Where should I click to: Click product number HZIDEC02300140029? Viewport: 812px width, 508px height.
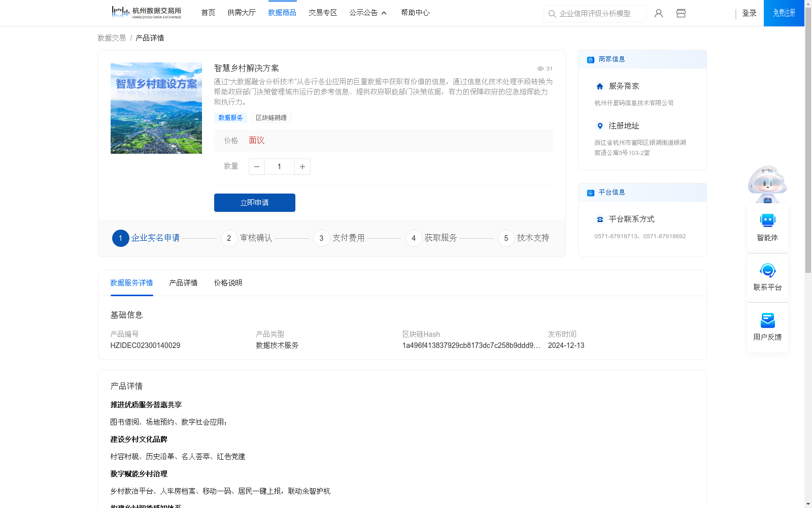[x=145, y=345]
